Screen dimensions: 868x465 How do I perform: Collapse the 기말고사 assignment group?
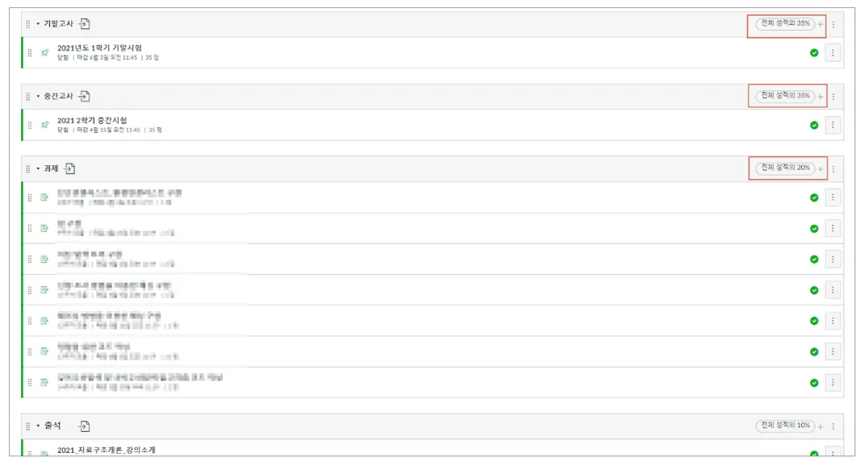point(38,24)
